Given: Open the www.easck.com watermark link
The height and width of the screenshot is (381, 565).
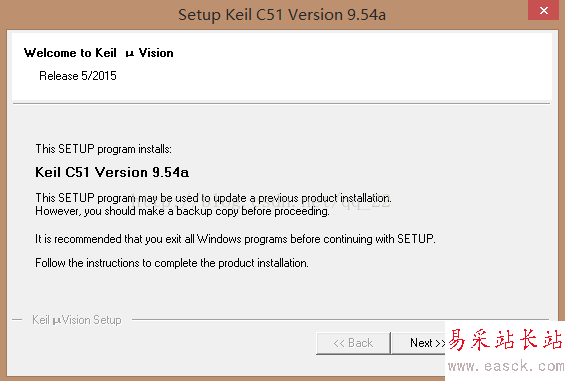Looking at the screenshot, I should 506,366.
